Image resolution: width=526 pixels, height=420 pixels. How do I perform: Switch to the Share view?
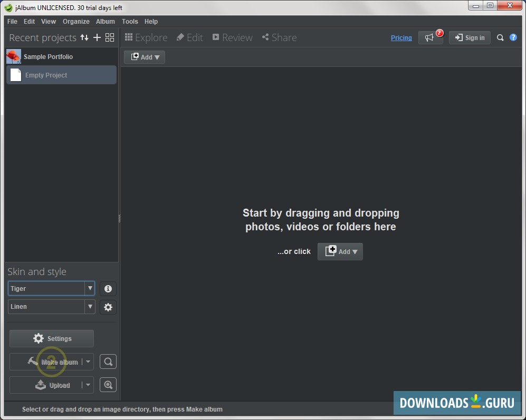click(x=279, y=37)
